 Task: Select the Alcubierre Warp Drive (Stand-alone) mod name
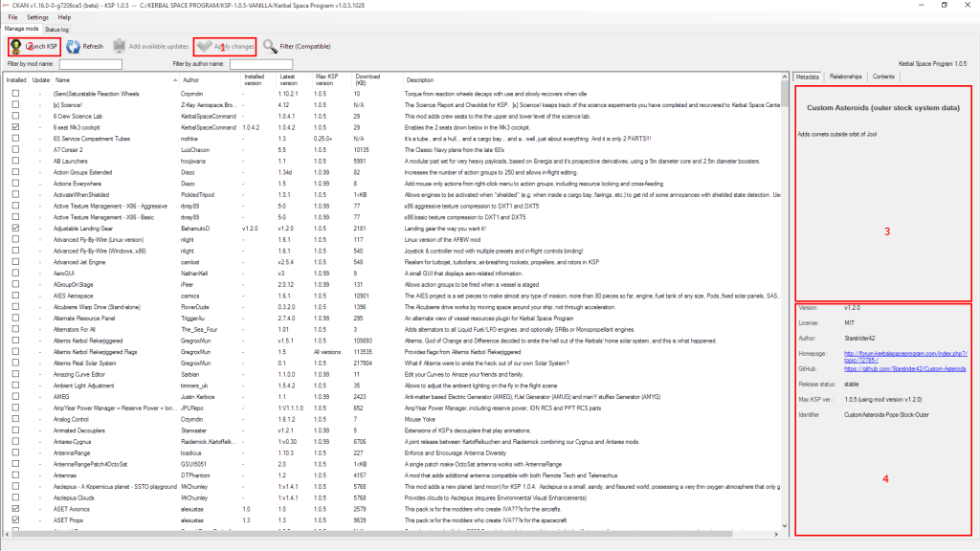pyautogui.click(x=97, y=307)
